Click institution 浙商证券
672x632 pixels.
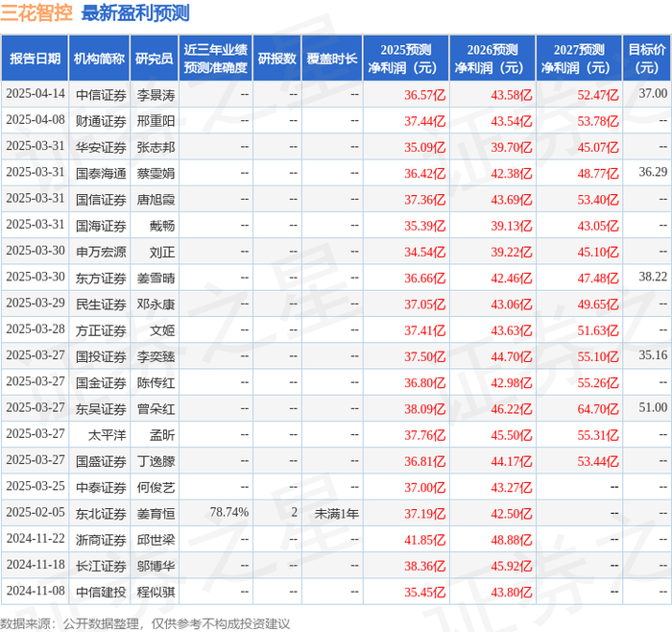(101, 540)
